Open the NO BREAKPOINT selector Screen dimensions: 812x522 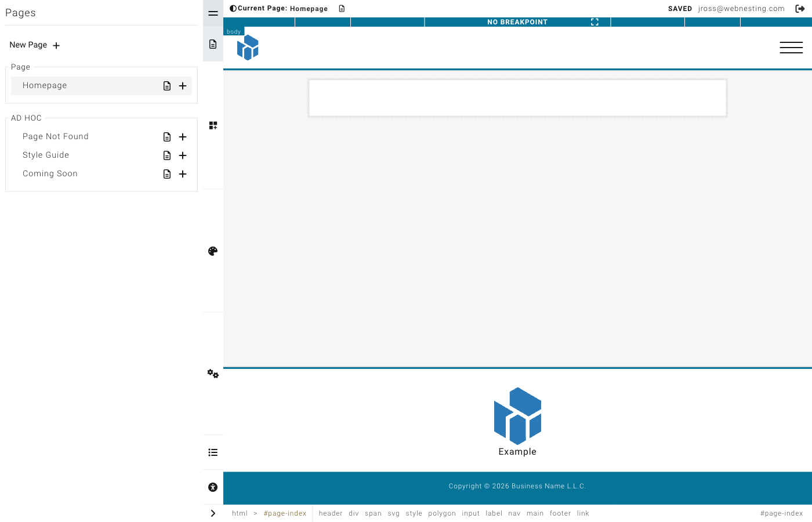pos(517,22)
